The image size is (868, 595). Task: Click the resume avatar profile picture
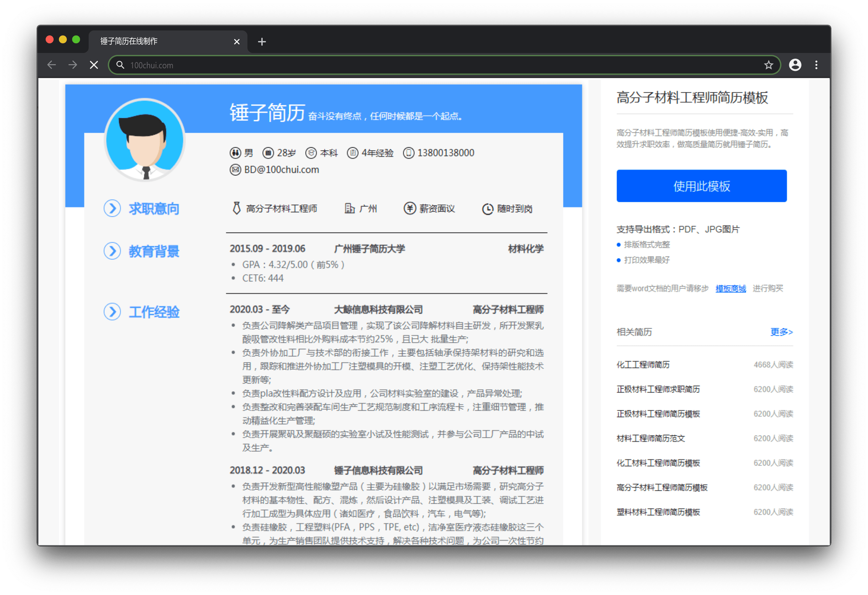145,140
